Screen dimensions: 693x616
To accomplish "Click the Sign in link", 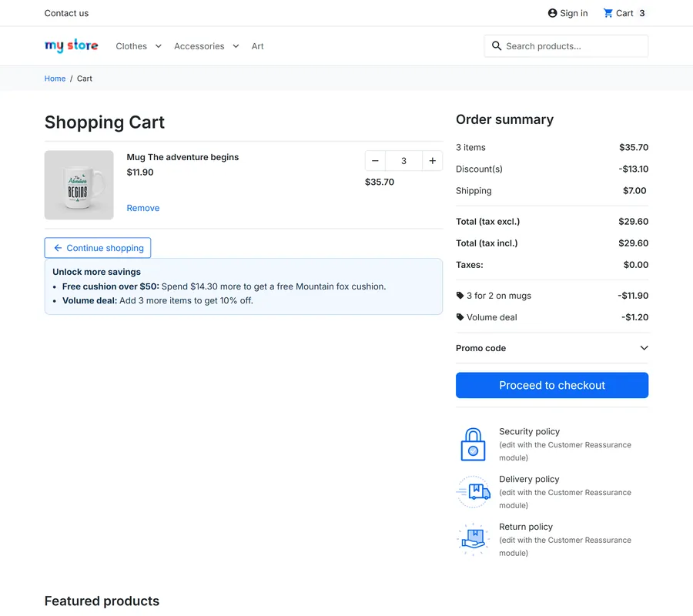I will pos(568,13).
